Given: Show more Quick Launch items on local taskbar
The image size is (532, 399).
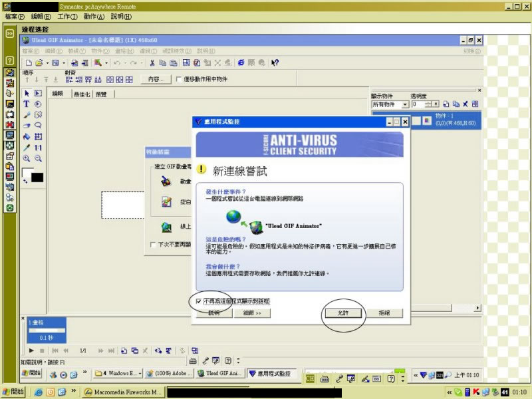Looking at the screenshot, I should click(x=73, y=391).
